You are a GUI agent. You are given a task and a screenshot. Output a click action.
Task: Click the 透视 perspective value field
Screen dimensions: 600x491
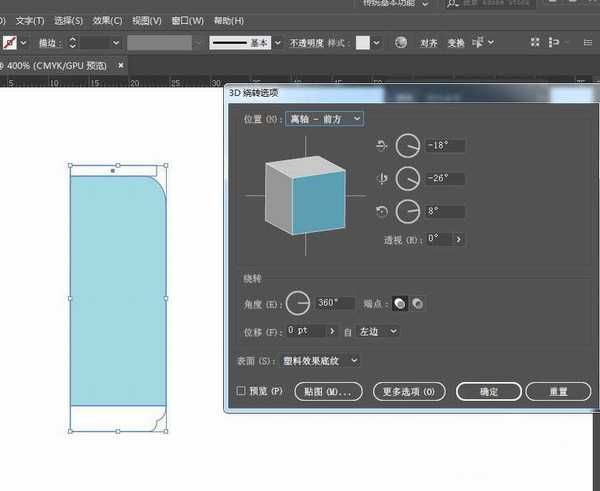[439, 239]
